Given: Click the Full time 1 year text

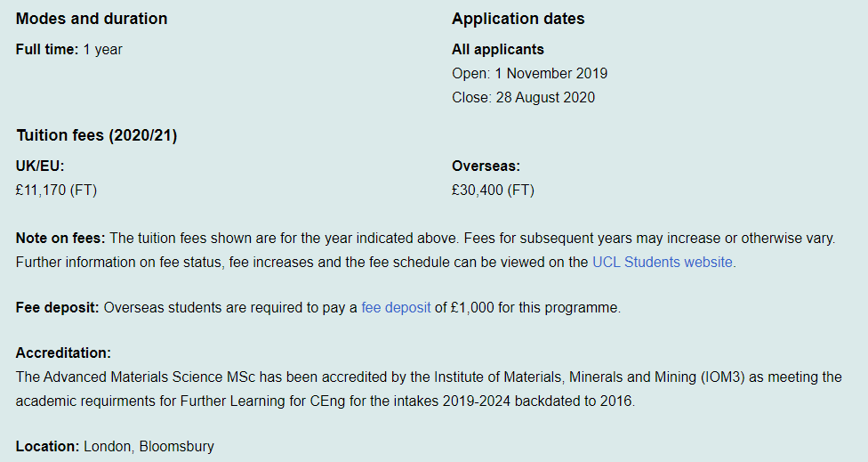Looking at the screenshot, I should pyautogui.click(x=68, y=49).
